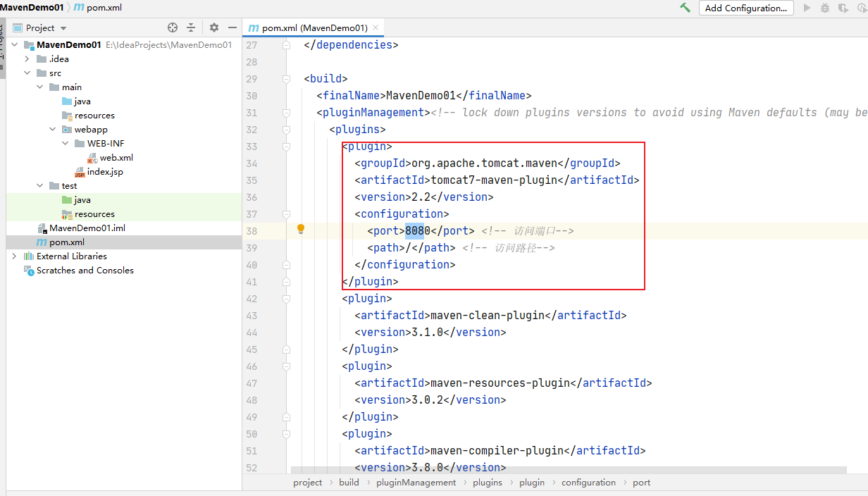
Task: Collapse the test folder arrow
Action: (40, 185)
